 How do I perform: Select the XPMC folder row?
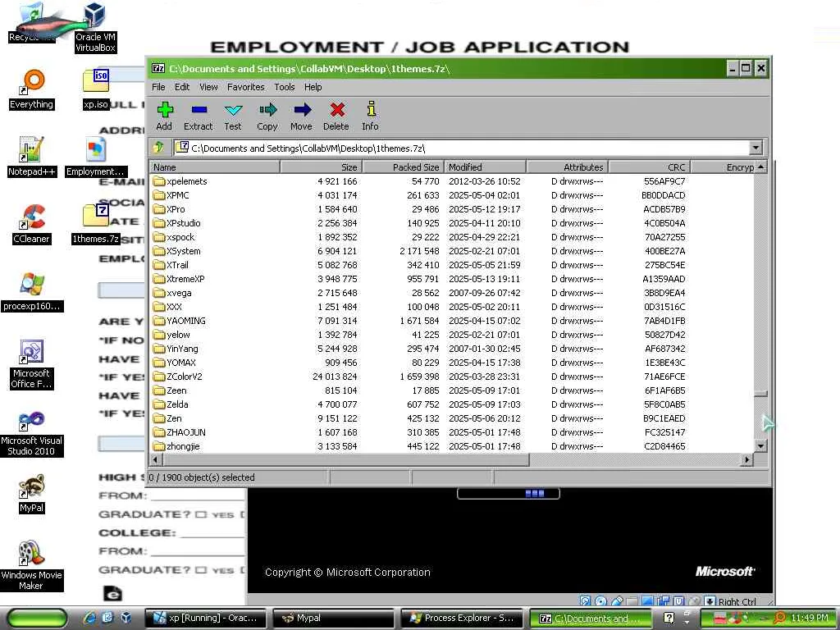tap(452, 195)
